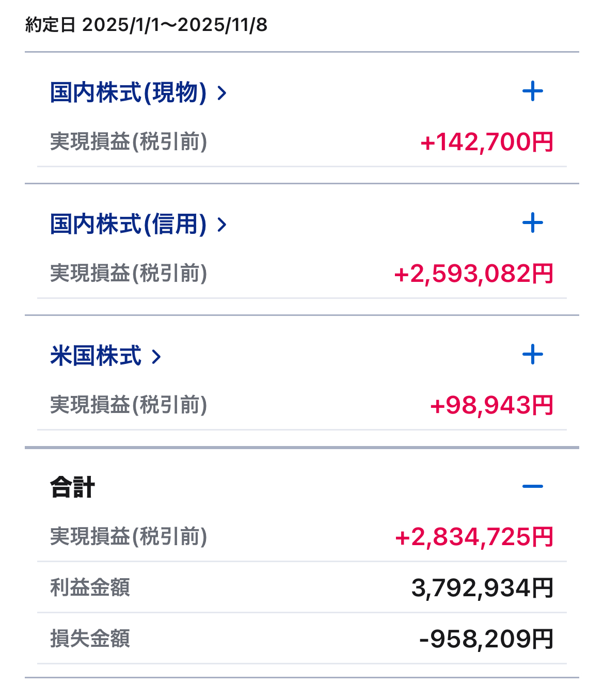The image size is (604, 700).
Task: Click the +2,593,082円 margin profit value
Action: (x=473, y=274)
